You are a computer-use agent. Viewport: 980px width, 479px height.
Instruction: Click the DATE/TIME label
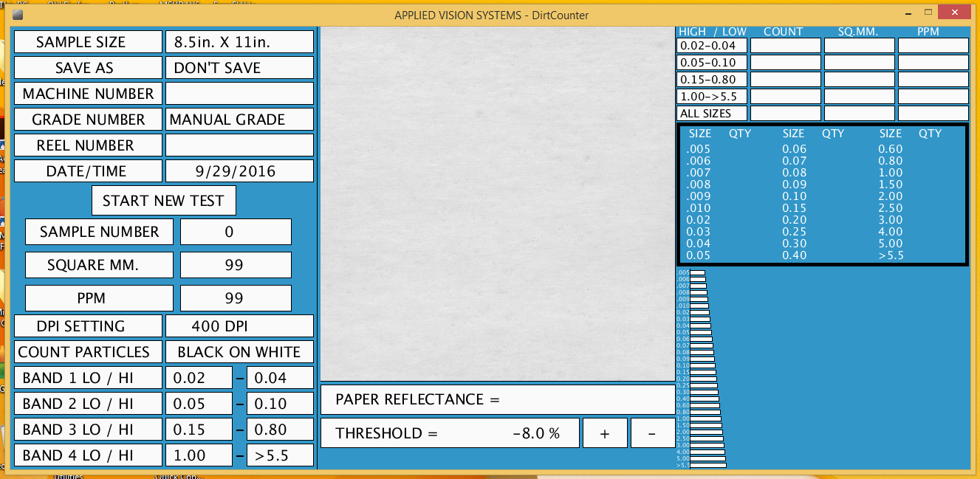[x=88, y=171]
